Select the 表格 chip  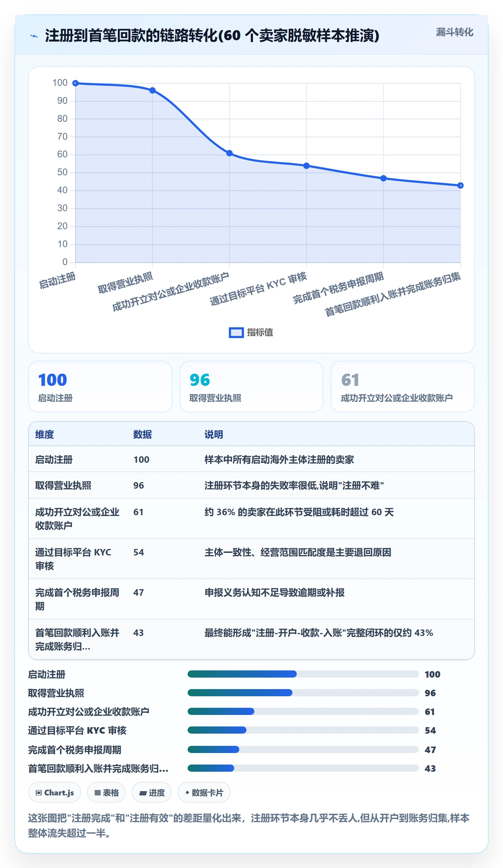coord(106,792)
